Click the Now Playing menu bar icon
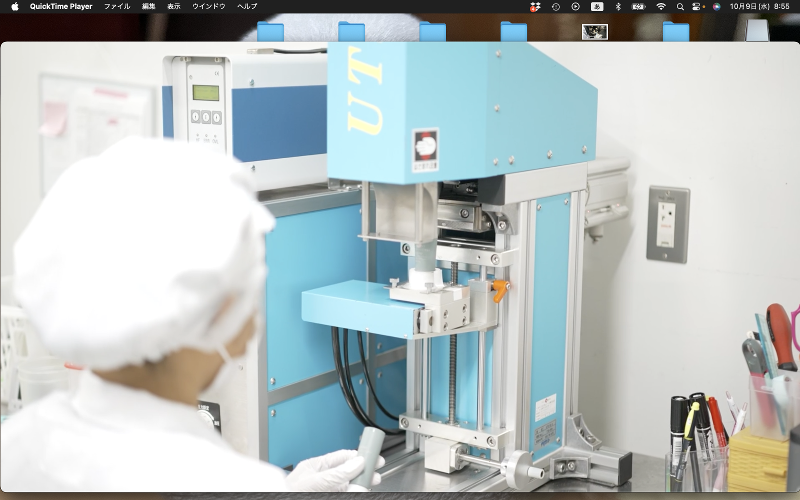 coord(576,6)
